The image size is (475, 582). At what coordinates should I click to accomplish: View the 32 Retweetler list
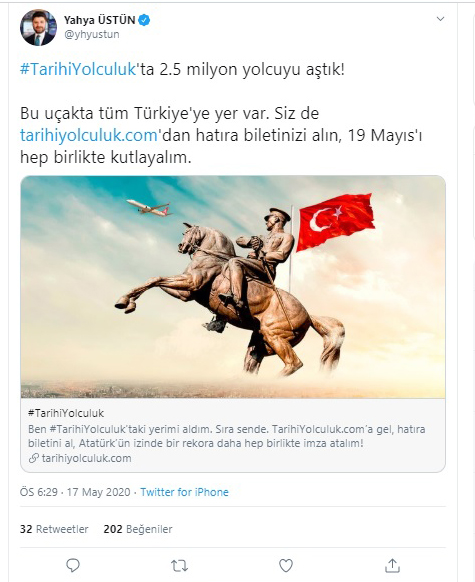click(54, 529)
